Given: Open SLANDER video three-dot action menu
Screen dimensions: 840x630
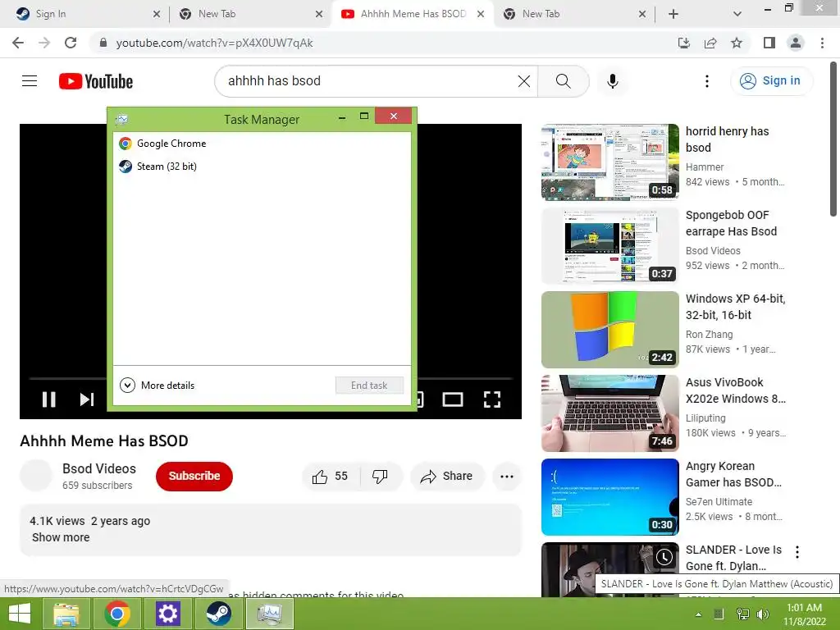Looking at the screenshot, I should click(797, 552).
